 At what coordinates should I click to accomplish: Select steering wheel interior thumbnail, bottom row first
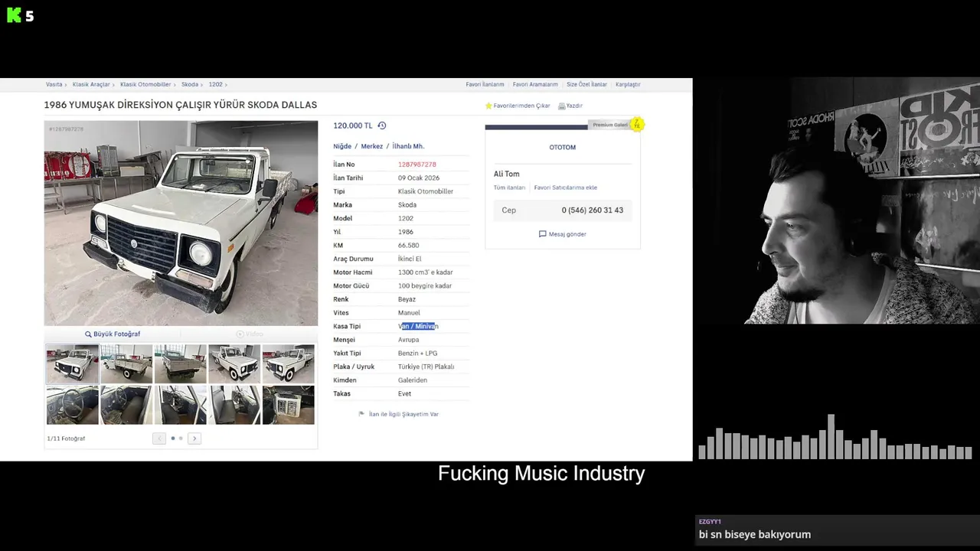tap(72, 405)
